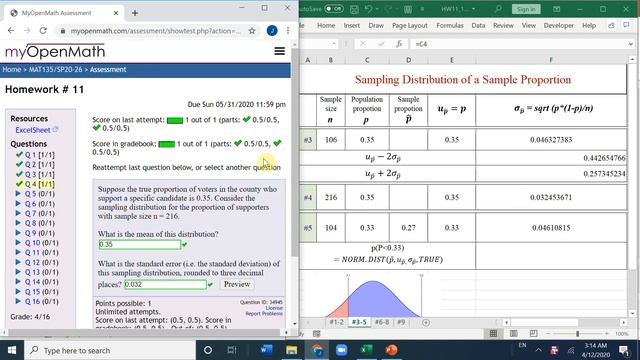Image resolution: width=640 pixels, height=360 pixels.
Task: Open the Data ribbon tab
Action: click(478, 25)
